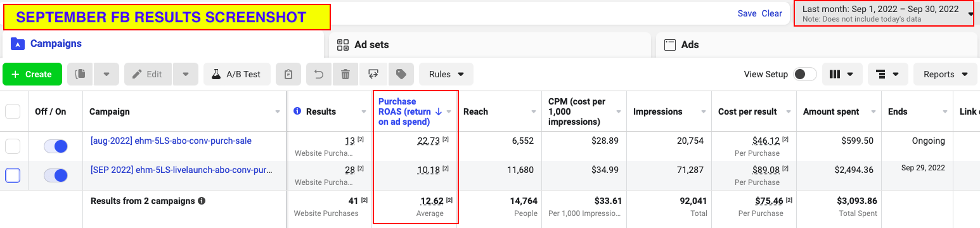Screen dimensions: 980x228
Task: Click the duplicate campaign icon
Action: pos(80,74)
